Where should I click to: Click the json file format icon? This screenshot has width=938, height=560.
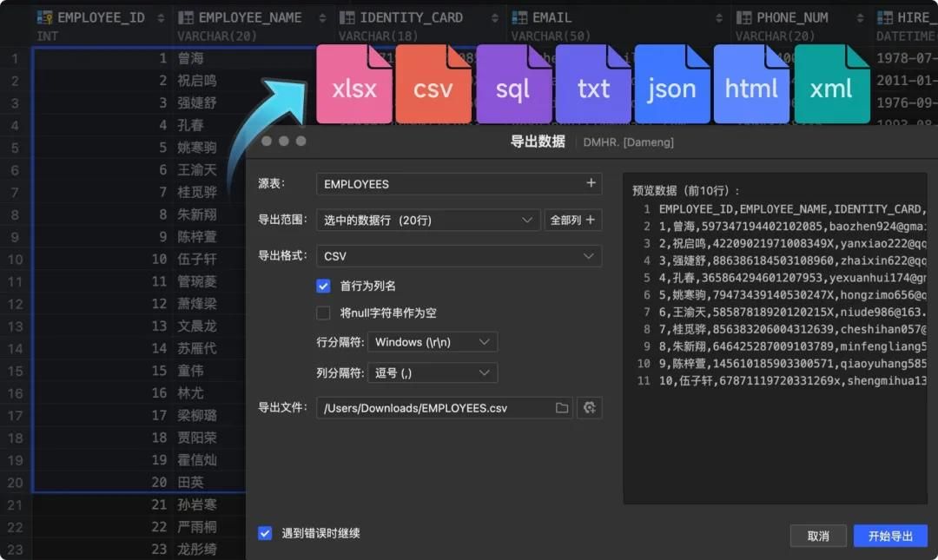pos(672,83)
